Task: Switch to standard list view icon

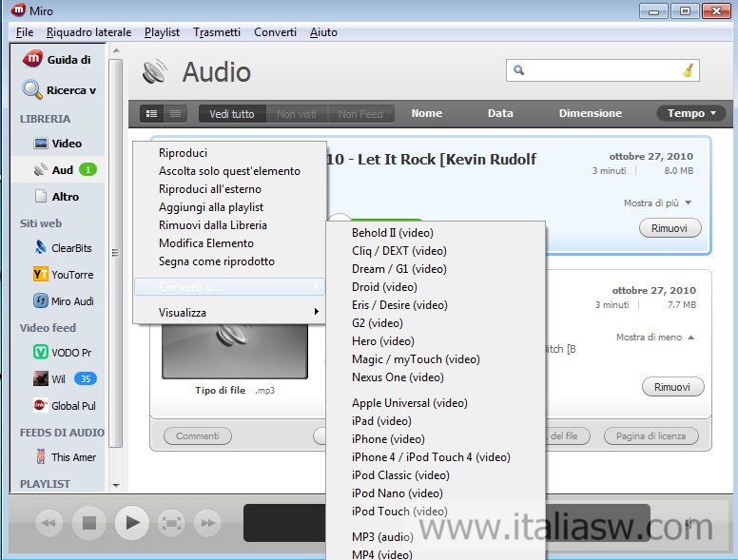Action: [151, 113]
